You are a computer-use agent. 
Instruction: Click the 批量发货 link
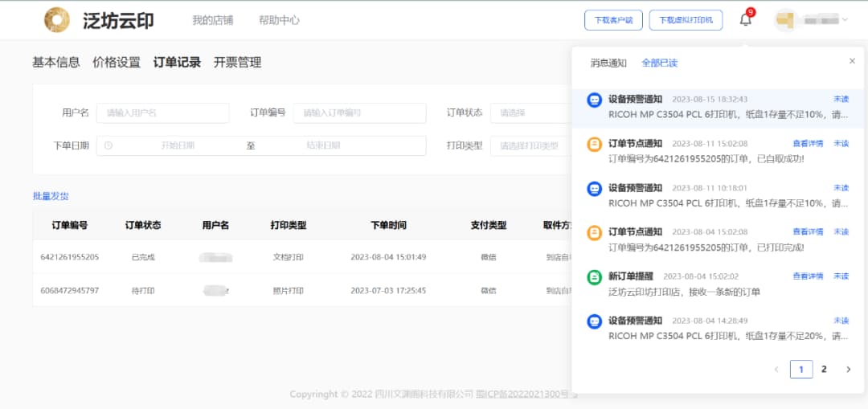tap(51, 196)
